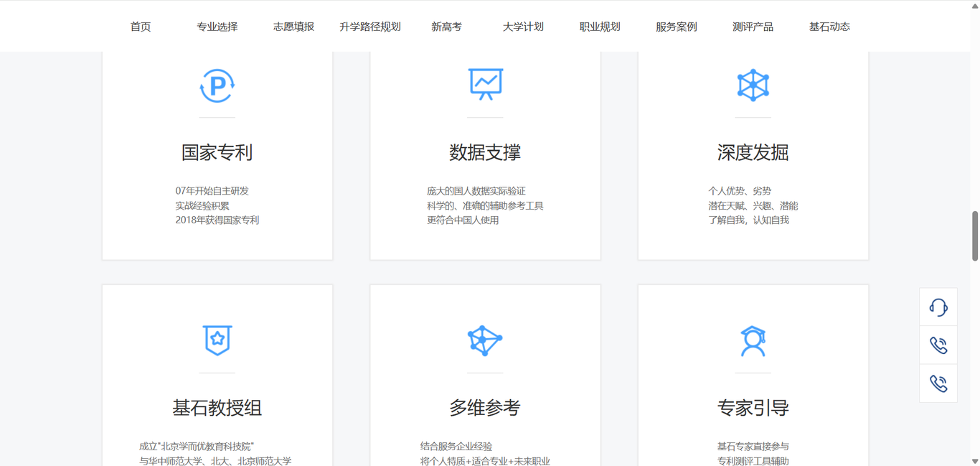Click the 基石教授组 star badge icon
This screenshot has height=466, width=980.
tap(217, 340)
